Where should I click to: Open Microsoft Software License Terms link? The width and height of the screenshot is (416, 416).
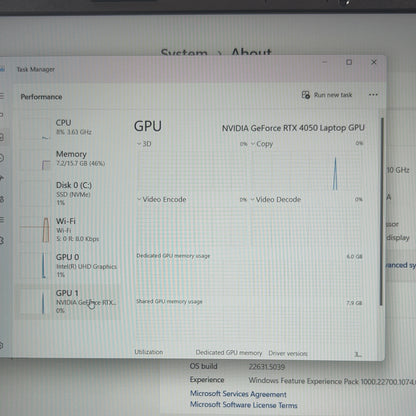(x=243, y=405)
